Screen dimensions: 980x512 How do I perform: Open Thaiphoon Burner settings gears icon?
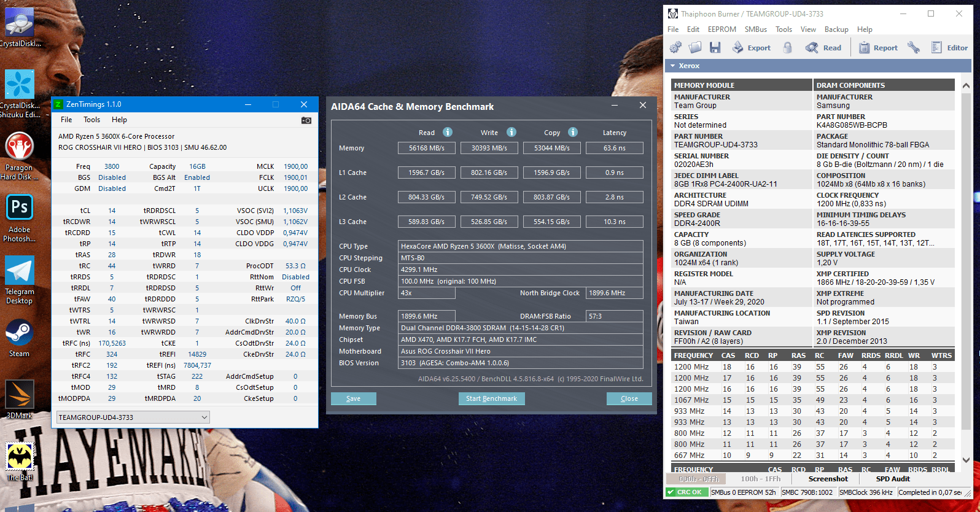point(675,47)
